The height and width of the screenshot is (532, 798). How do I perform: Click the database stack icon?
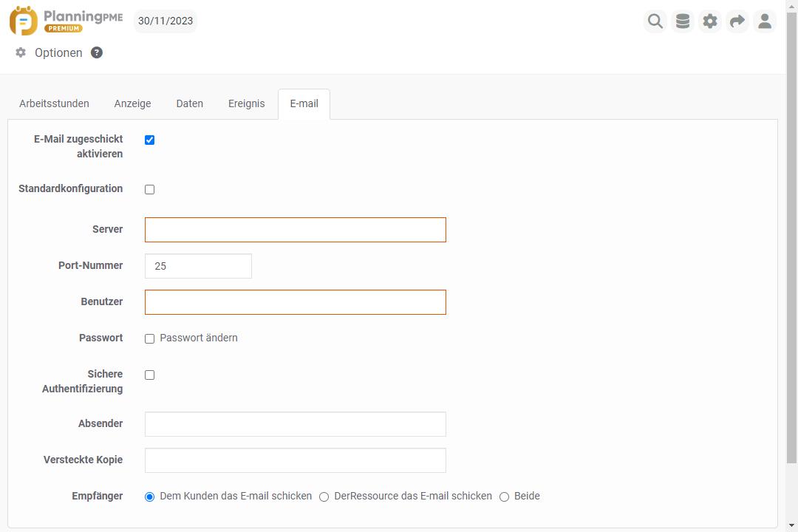683,21
